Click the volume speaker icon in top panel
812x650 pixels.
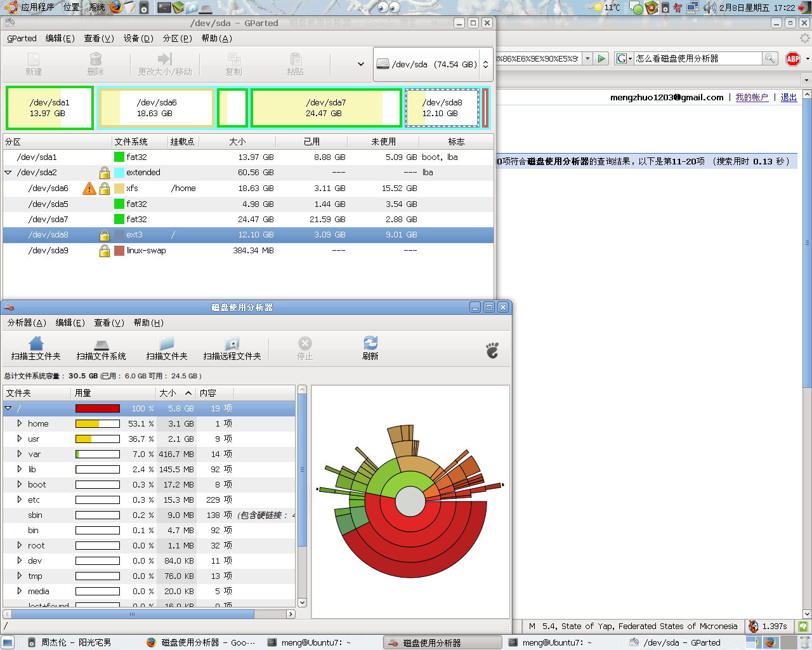(x=710, y=8)
